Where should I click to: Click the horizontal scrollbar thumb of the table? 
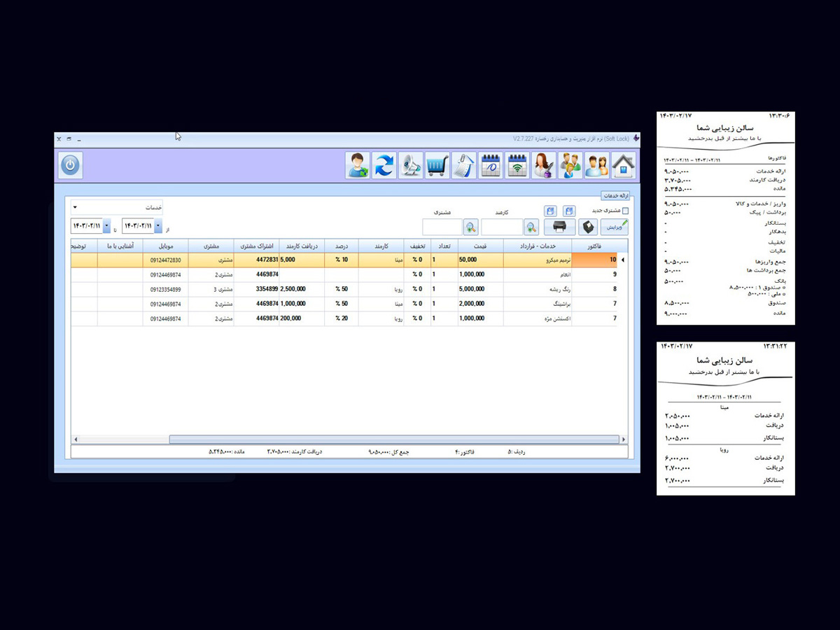pyautogui.click(x=394, y=439)
